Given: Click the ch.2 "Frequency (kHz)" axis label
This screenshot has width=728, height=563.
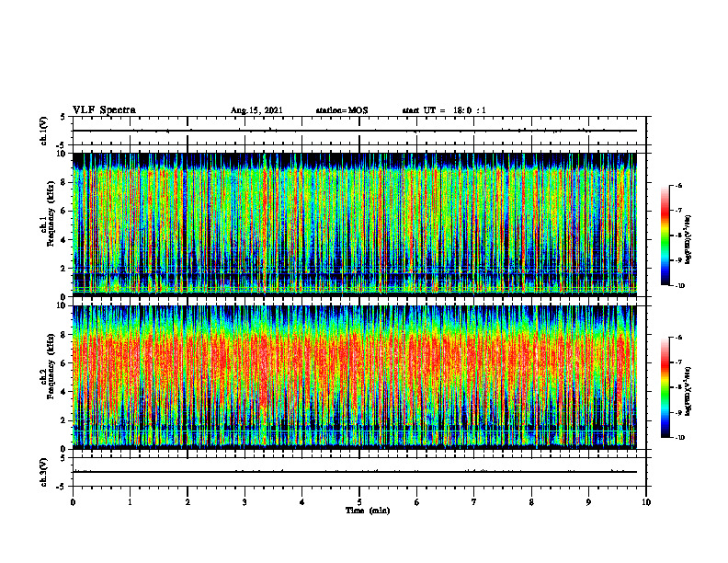Looking at the screenshot, I should 51,366.
